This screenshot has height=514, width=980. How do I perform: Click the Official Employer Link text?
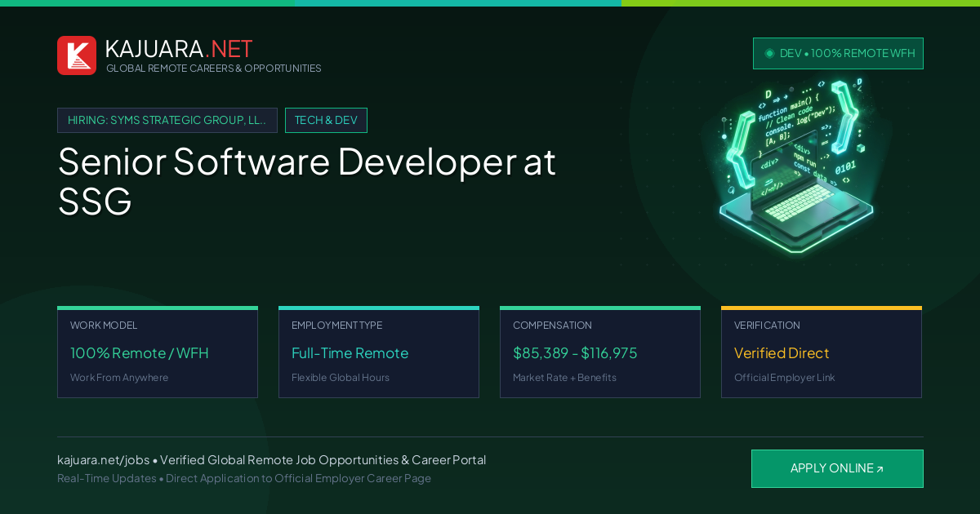(784, 378)
